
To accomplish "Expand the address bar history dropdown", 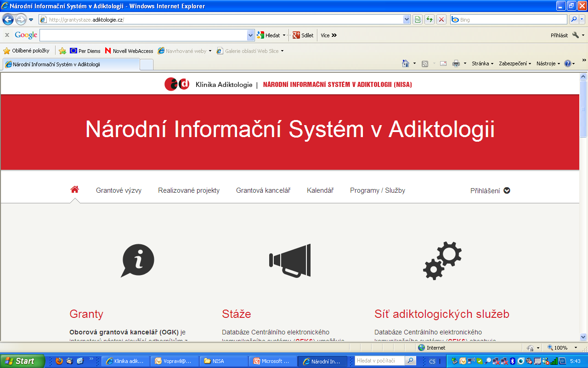I will point(407,19).
